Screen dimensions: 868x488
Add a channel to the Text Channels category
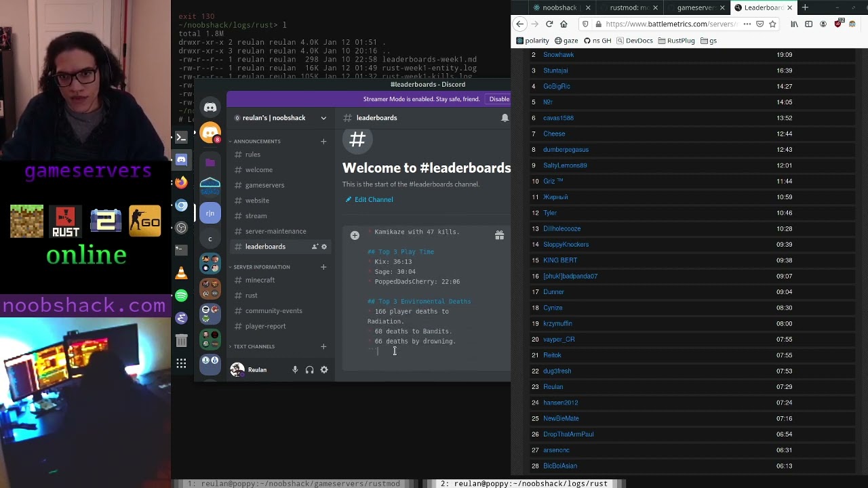323,346
